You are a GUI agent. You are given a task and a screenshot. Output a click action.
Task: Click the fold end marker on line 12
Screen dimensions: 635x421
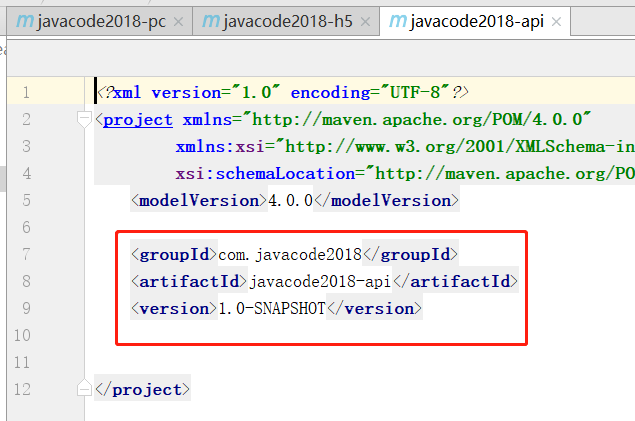pyautogui.click(x=84, y=389)
